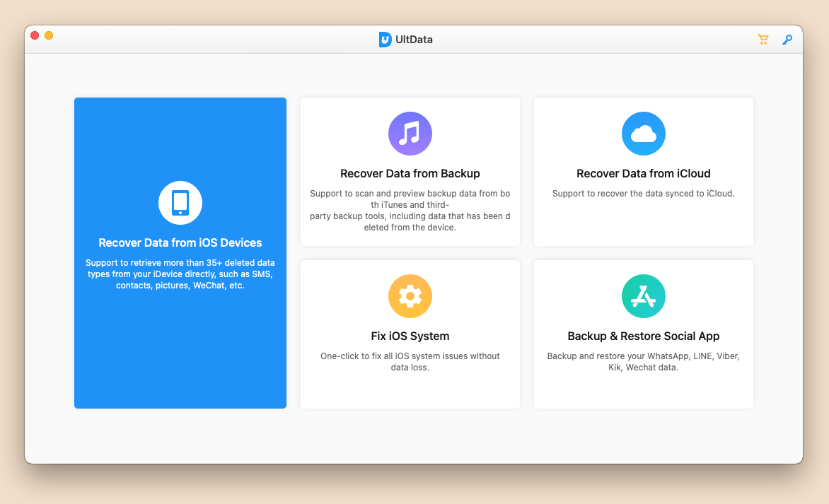This screenshot has width=829, height=504.
Task: Click the UltData logo in title bar
Action: 385,40
